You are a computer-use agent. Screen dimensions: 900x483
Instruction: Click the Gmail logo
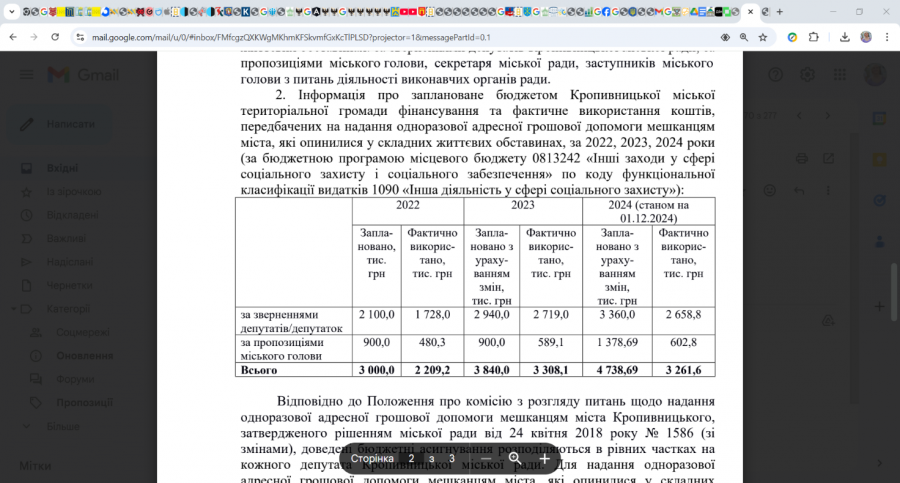[83, 75]
